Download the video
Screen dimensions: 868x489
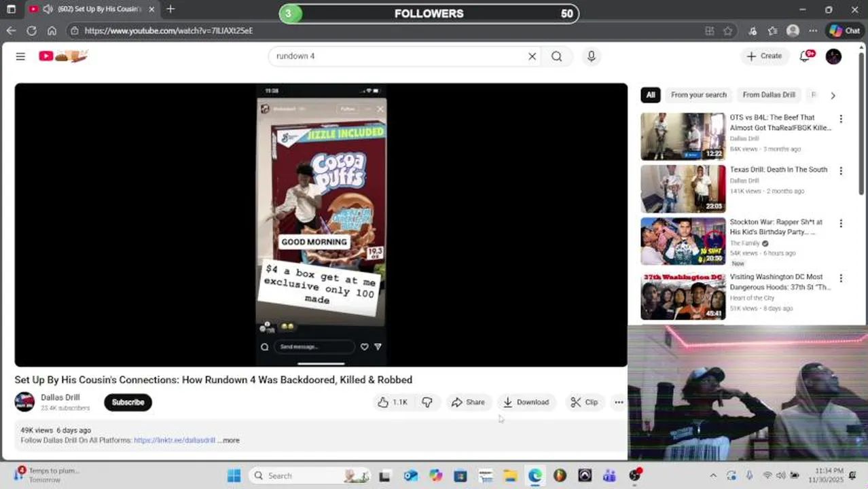526,402
